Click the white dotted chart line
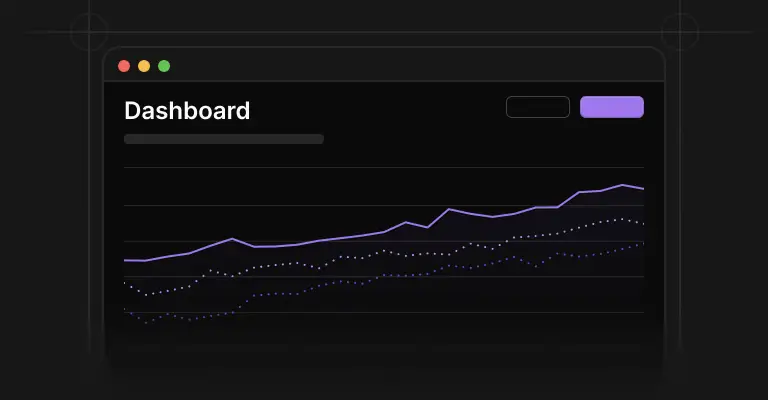 point(384,252)
